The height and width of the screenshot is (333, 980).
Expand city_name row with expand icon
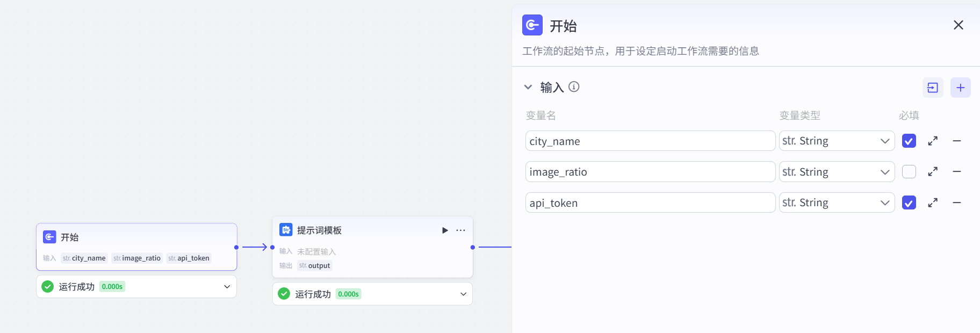pos(933,141)
